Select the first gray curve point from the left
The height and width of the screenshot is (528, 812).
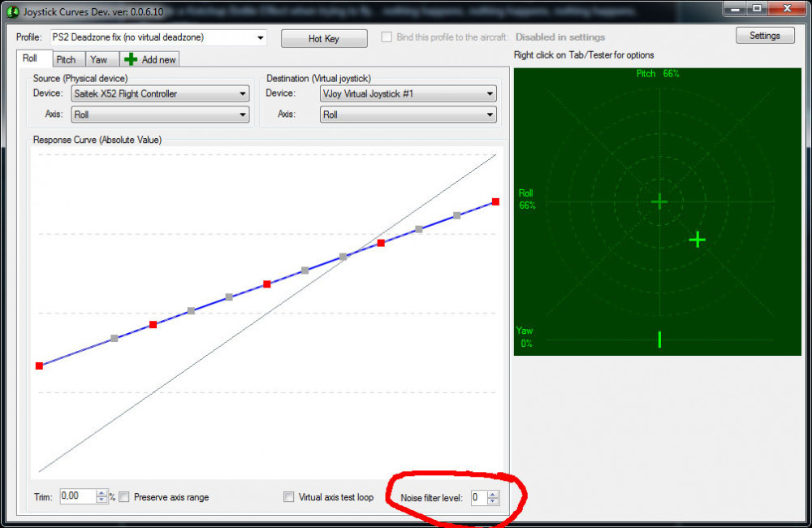point(114,339)
